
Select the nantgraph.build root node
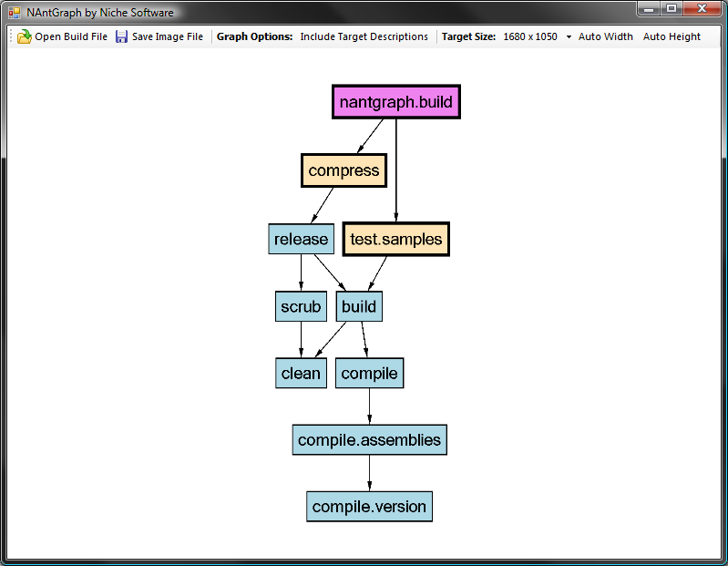[x=396, y=102]
